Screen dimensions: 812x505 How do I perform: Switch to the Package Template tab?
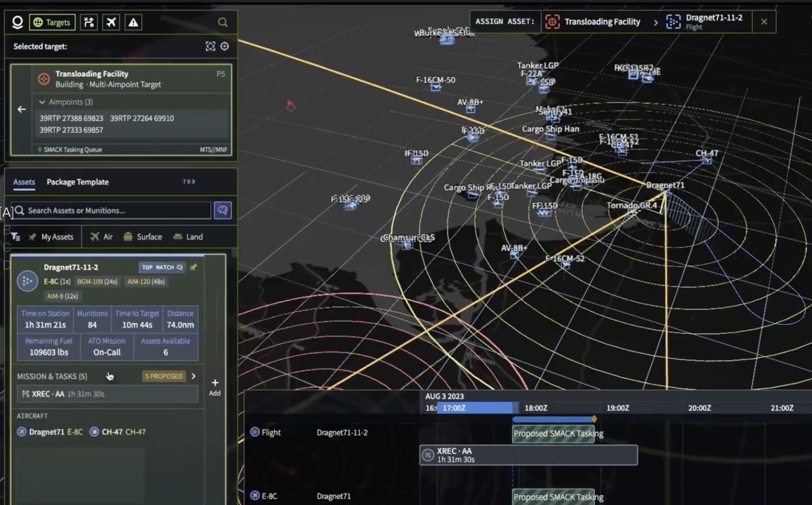coord(78,182)
